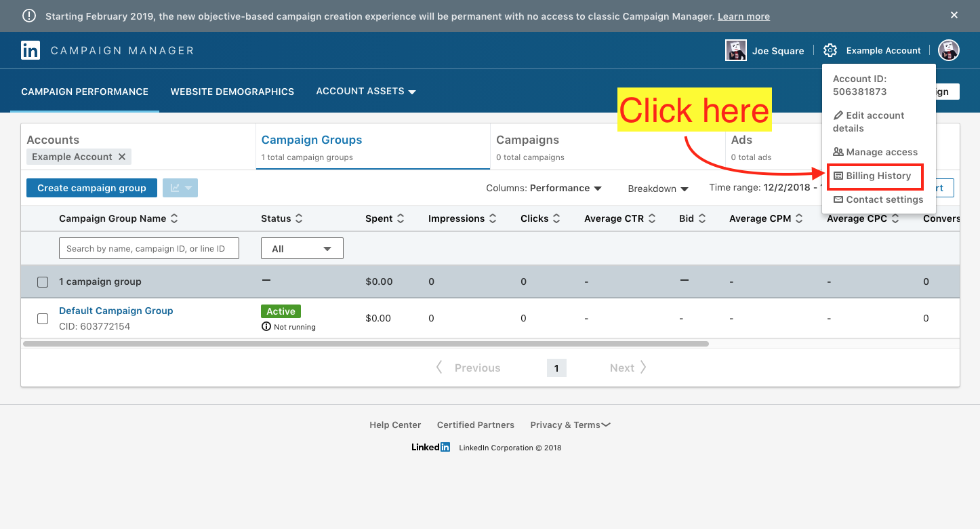Open the Breakdown dropdown
The height and width of the screenshot is (529, 980).
[658, 189]
